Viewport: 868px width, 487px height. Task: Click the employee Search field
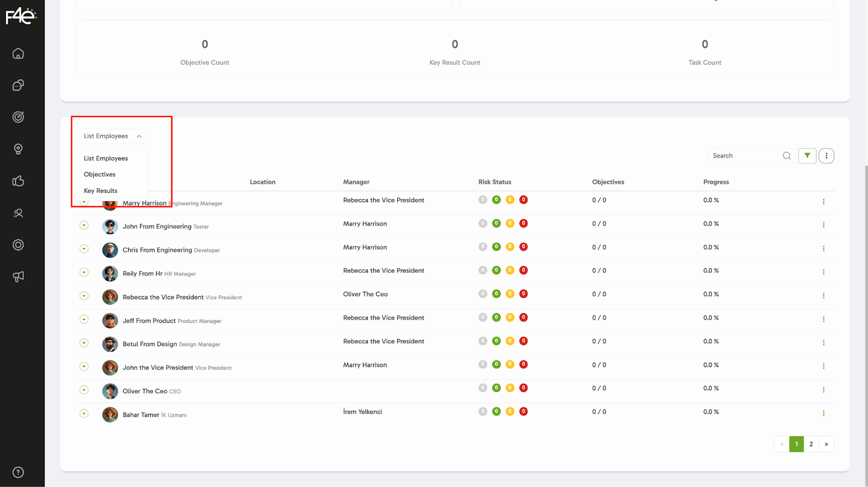click(746, 156)
